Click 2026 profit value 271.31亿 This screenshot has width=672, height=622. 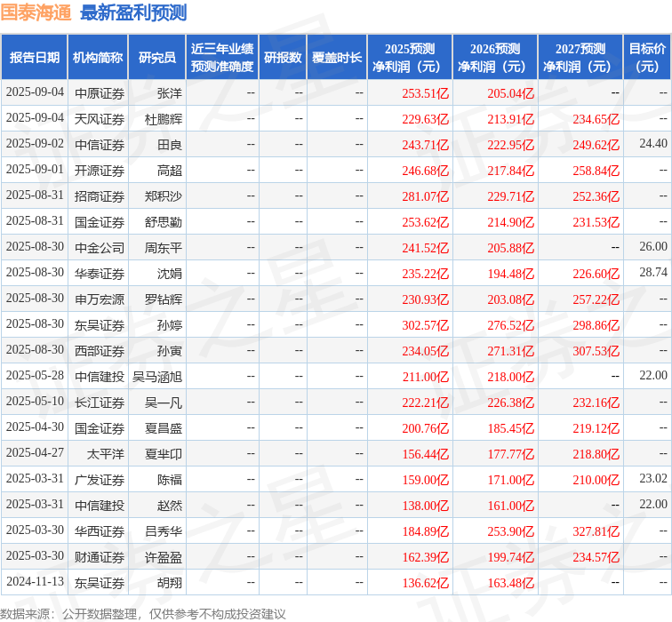[510, 351]
